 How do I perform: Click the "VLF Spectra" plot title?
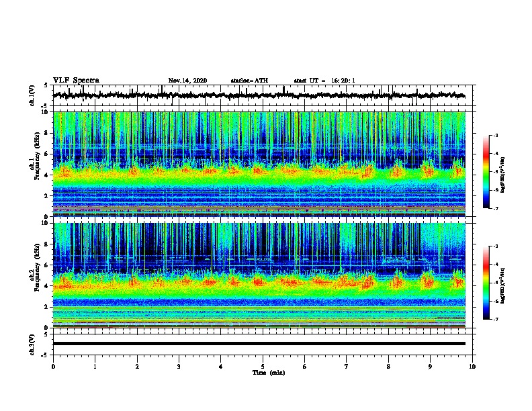click(76, 81)
